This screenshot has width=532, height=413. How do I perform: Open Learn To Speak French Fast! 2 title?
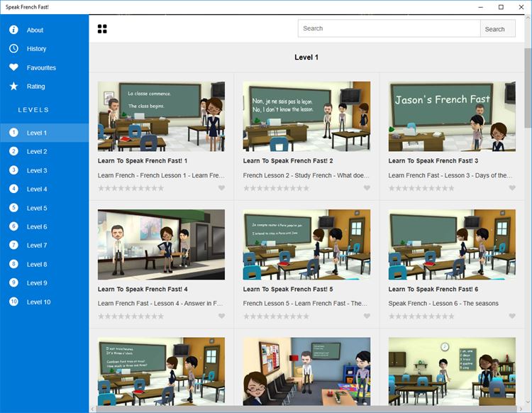pos(288,161)
